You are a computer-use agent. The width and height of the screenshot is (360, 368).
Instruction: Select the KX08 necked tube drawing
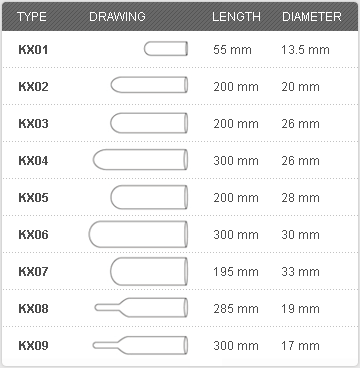point(141,308)
